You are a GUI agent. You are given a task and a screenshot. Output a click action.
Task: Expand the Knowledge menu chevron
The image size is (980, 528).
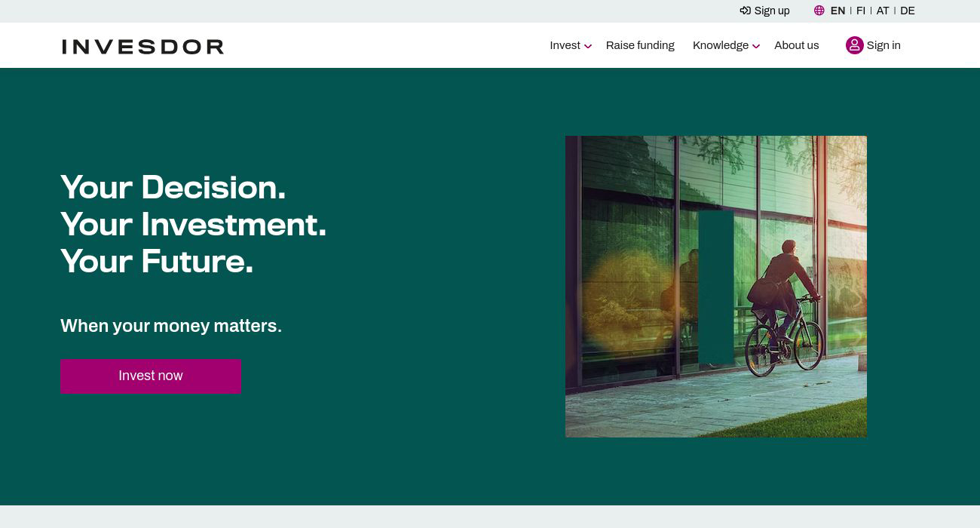tap(756, 47)
